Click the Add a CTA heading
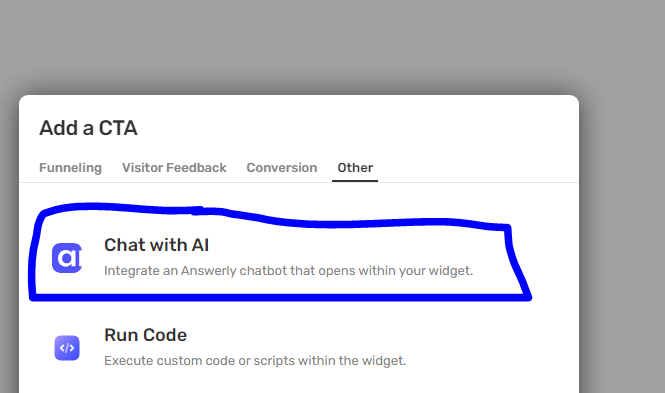The height and width of the screenshot is (393, 665). (x=88, y=128)
